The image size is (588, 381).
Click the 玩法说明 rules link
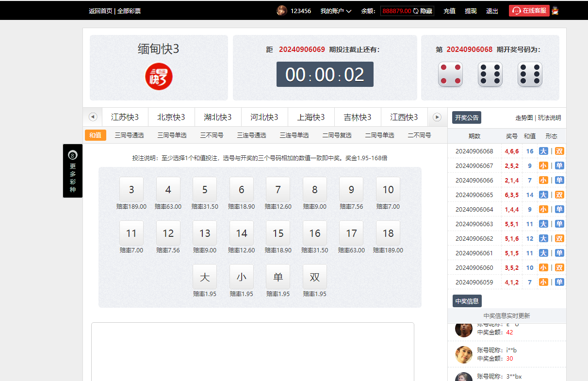pos(549,117)
